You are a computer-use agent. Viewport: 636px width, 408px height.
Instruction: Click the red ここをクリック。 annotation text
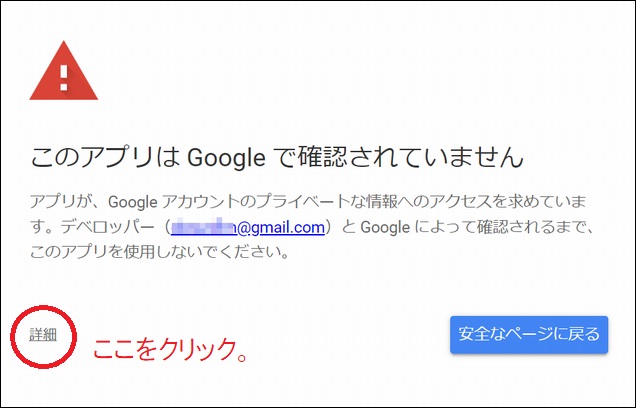point(170,350)
